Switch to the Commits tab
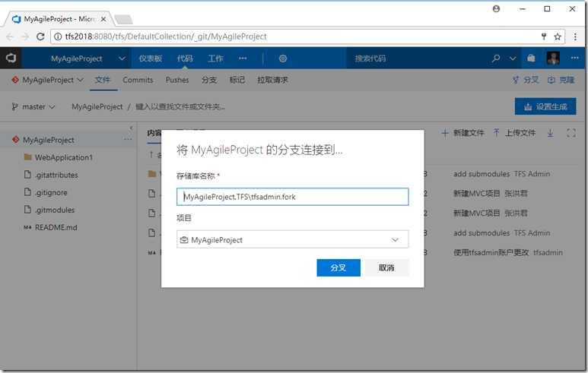Screen dimensions: 588x373 tap(138, 80)
